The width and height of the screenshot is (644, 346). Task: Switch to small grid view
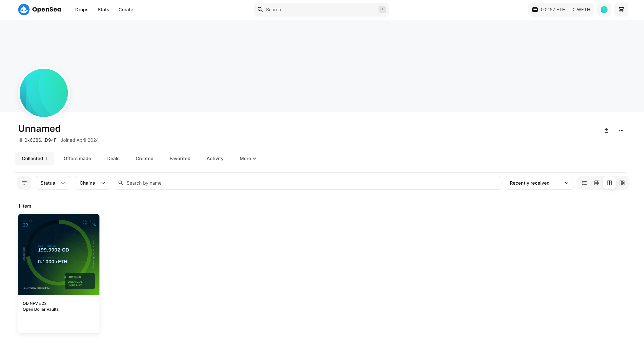click(597, 183)
